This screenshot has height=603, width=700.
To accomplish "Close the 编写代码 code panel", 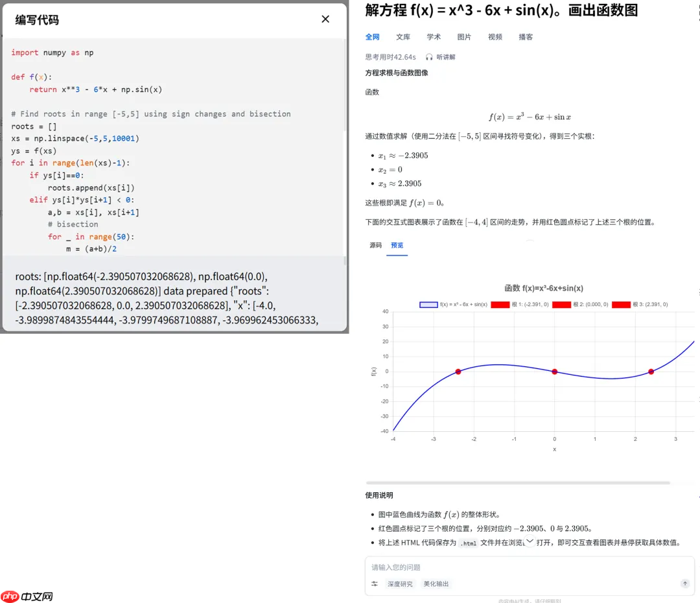I will click(325, 19).
